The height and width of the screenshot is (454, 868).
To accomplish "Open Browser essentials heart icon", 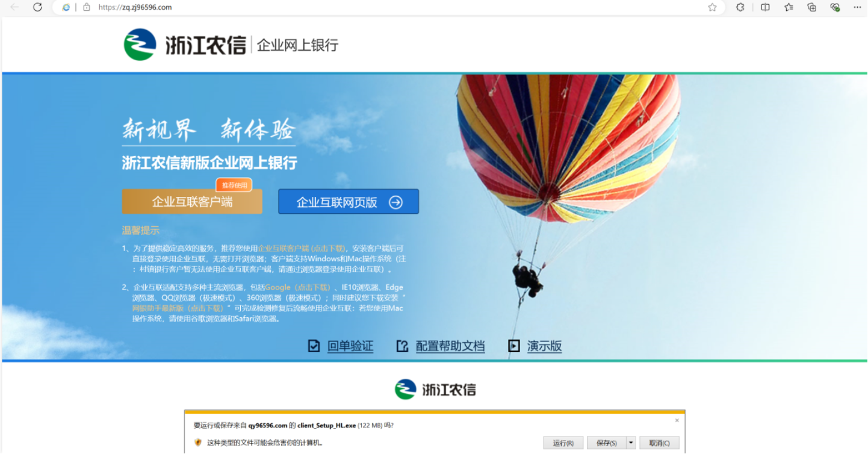I will pos(835,7).
